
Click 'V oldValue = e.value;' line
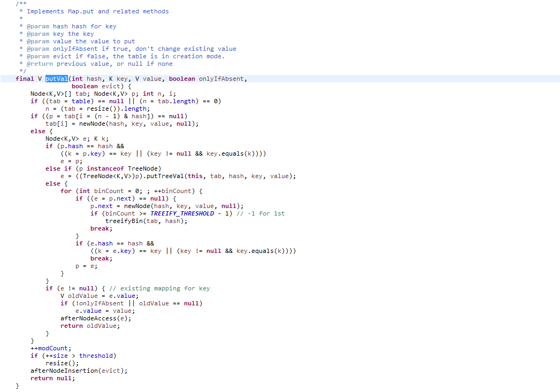click(x=99, y=296)
